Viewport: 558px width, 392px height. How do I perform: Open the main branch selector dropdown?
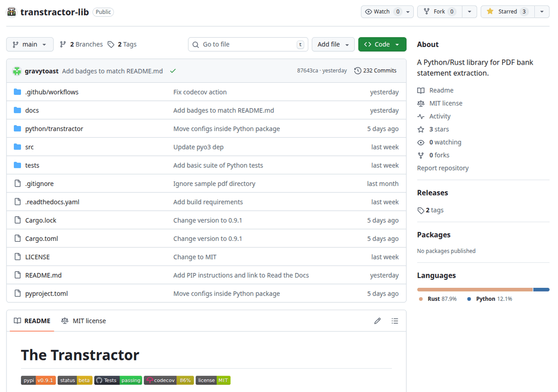pos(29,44)
